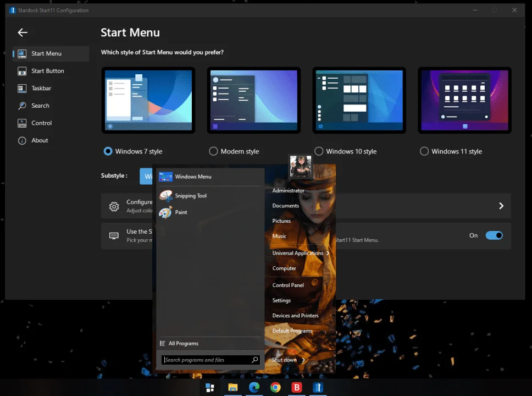The height and width of the screenshot is (396, 532).
Task: Open the Taskbar sidebar section
Action: pos(51,89)
